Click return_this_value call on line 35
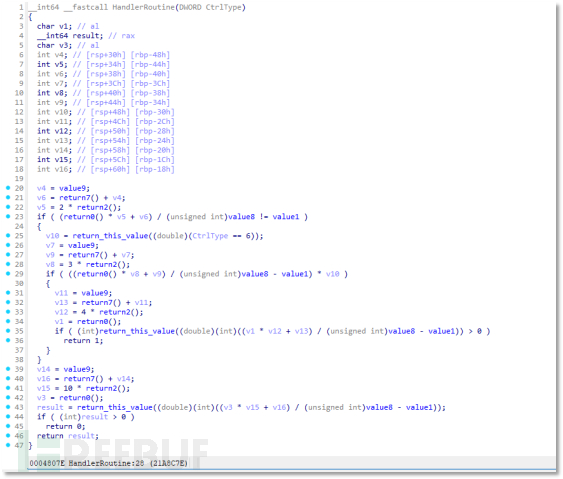 tap(137, 331)
